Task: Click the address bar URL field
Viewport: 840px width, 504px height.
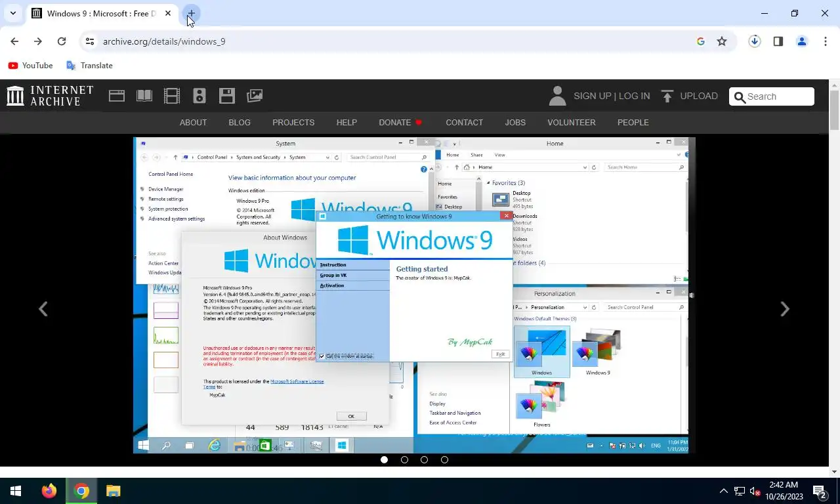Action: [x=394, y=41]
